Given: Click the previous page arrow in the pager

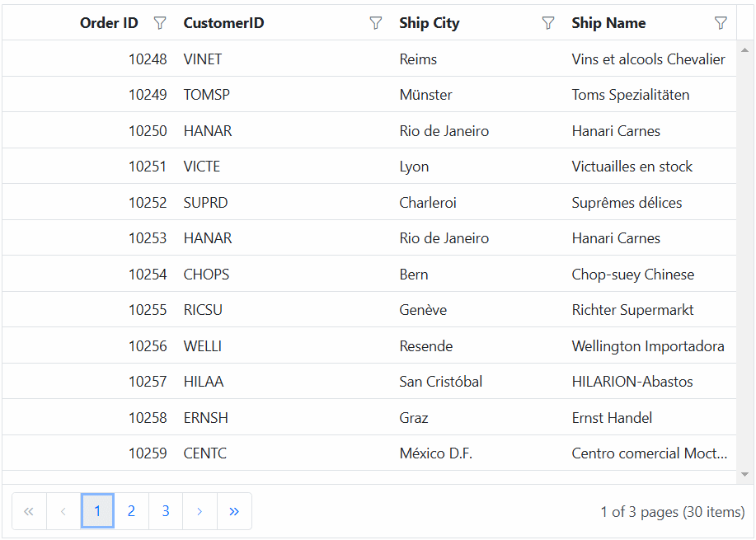Looking at the screenshot, I should [63, 511].
